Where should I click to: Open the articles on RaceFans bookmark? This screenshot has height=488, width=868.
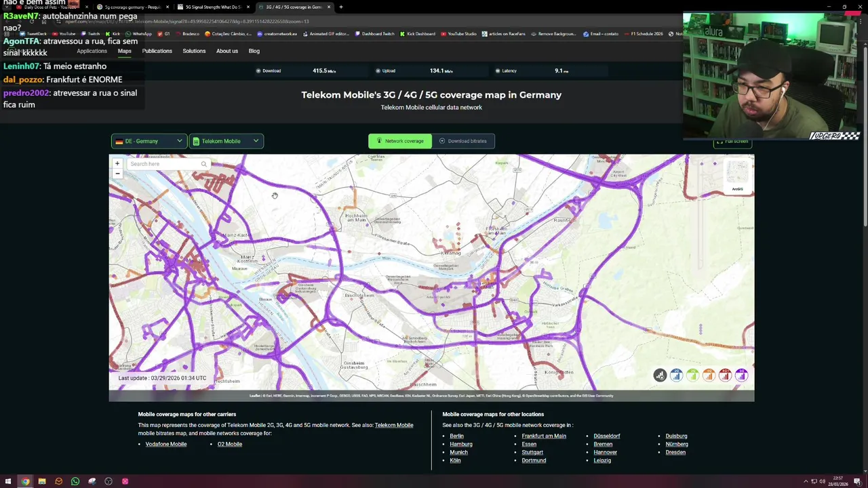pos(503,34)
